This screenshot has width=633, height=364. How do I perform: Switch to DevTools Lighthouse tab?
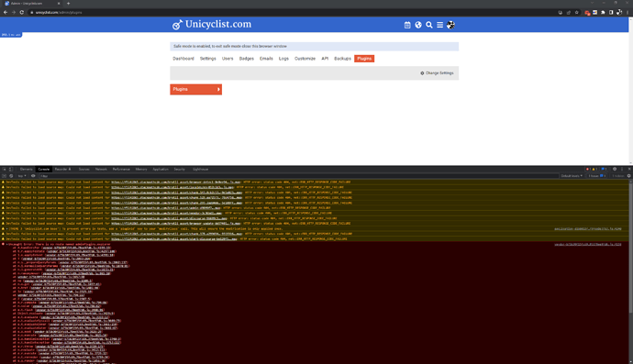[x=200, y=170]
